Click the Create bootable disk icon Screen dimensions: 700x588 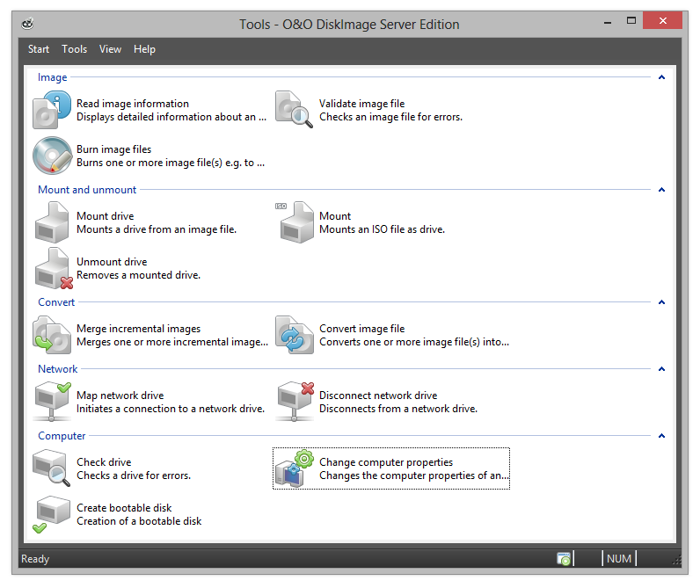[x=51, y=514]
